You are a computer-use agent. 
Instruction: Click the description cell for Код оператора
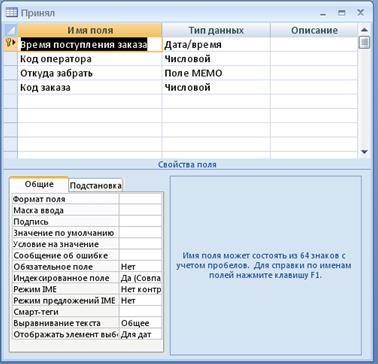(314, 59)
